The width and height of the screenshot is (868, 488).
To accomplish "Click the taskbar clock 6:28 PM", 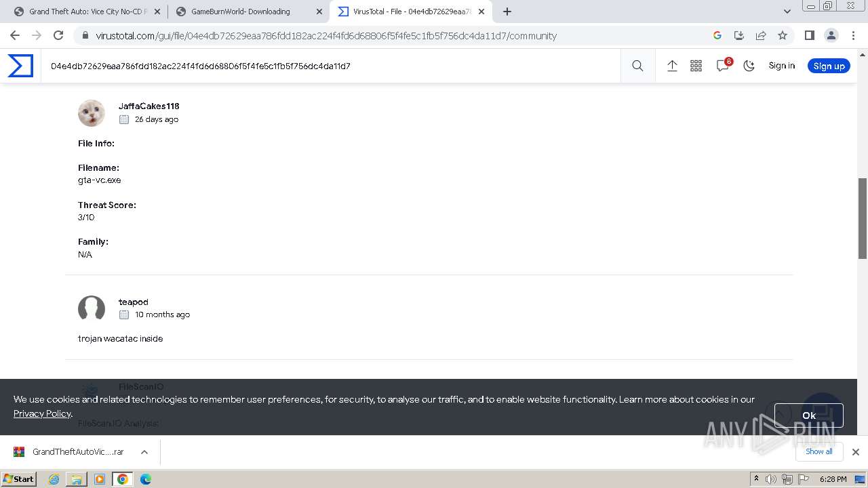I will point(833,479).
